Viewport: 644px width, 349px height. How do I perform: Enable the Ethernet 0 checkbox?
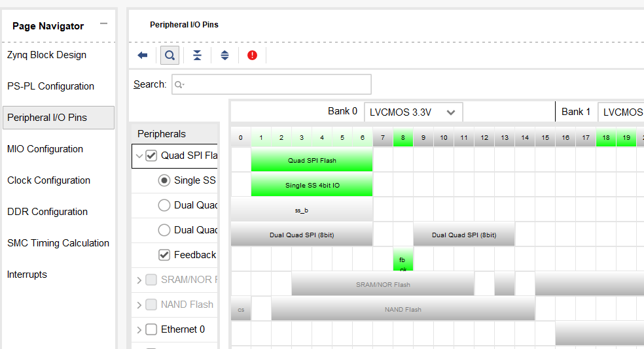[x=151, y=329]
